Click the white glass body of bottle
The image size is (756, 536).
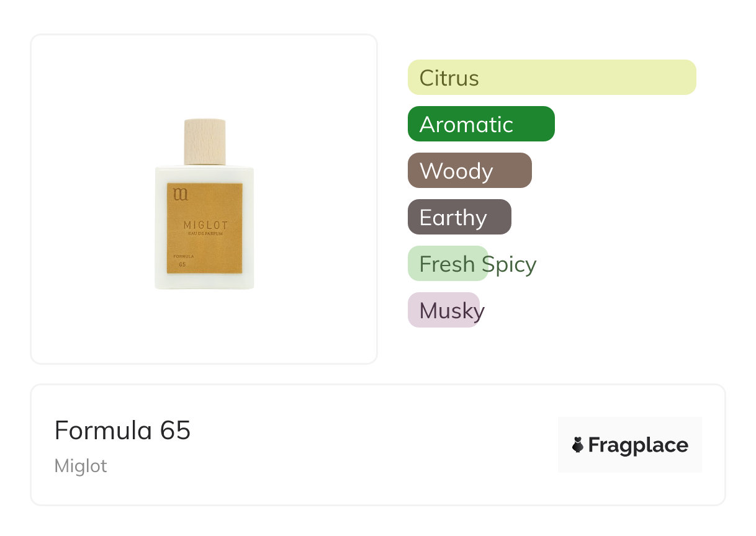(x=204, y=282)
